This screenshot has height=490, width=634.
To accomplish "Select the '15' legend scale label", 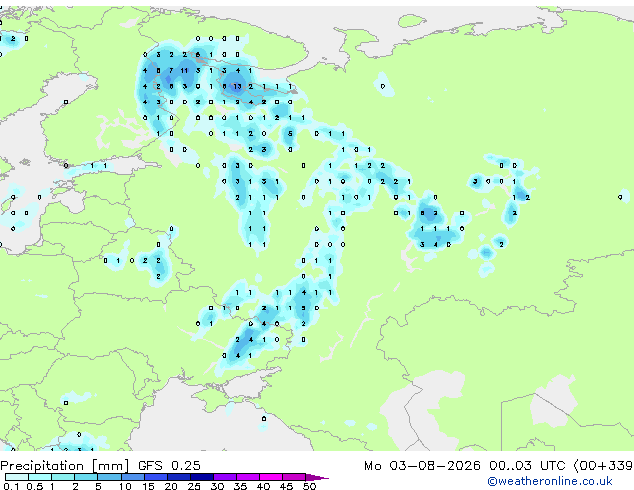I will (148, 486).
